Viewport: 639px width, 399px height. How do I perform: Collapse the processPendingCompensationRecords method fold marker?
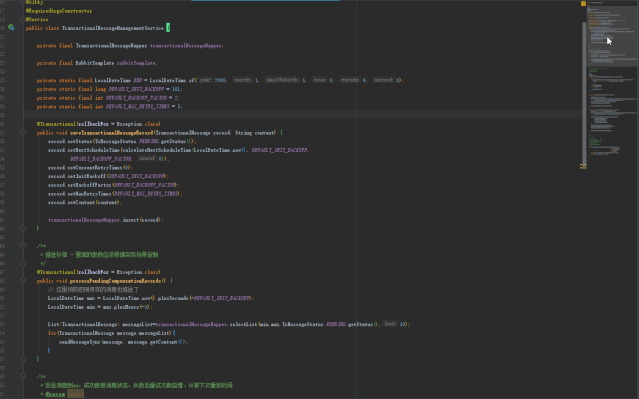coord(23,281)
